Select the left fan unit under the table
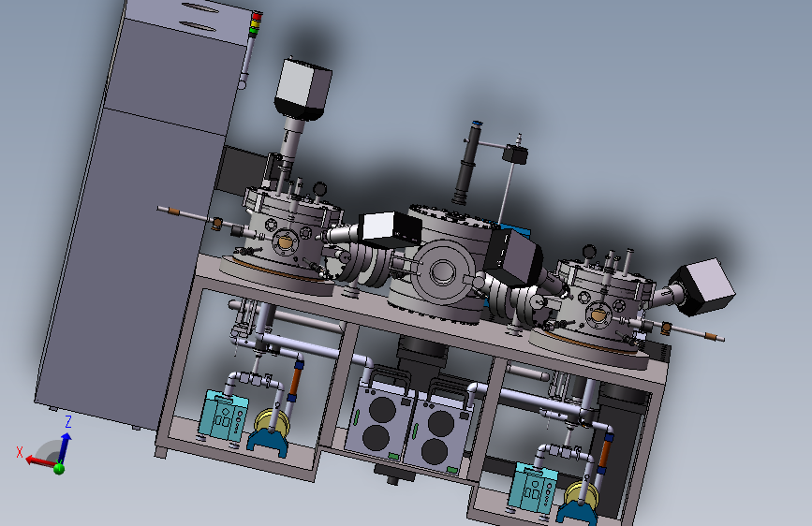The width and height of the screenshot is (812, 526). (377, 422)
